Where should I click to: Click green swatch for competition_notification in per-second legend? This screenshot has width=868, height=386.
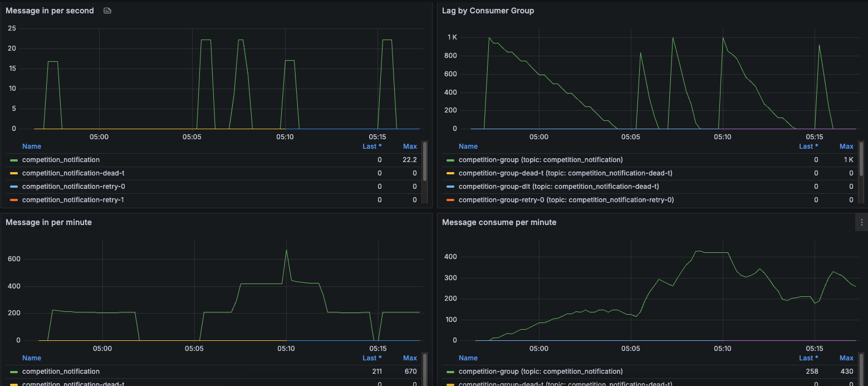click(14, 160)
